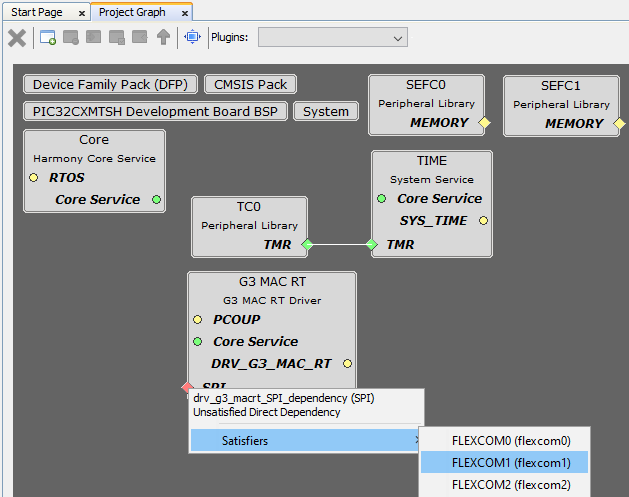Click the SYS_TIME yellow circle connector

(x=483, y=221)
